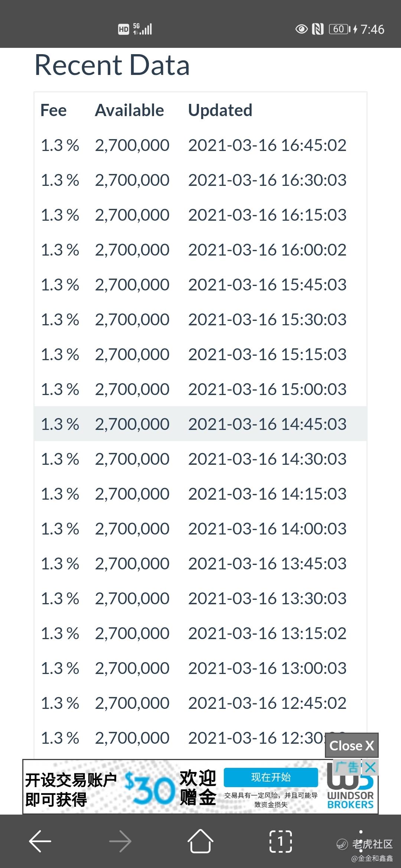The image size is (401, 868).
Task: Tap the battery indicator in status bar
Action: click(x=340, y=29)
